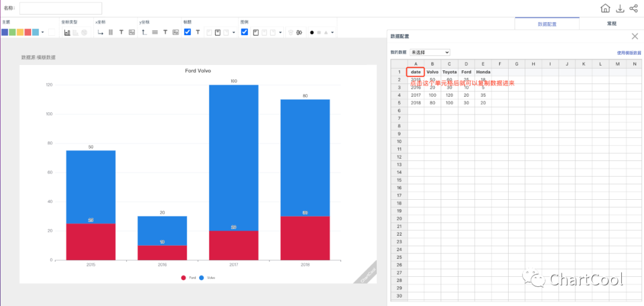Select the red theme color swatch
The height and width of the screenshot is (306, 644).
pos(28,32)
